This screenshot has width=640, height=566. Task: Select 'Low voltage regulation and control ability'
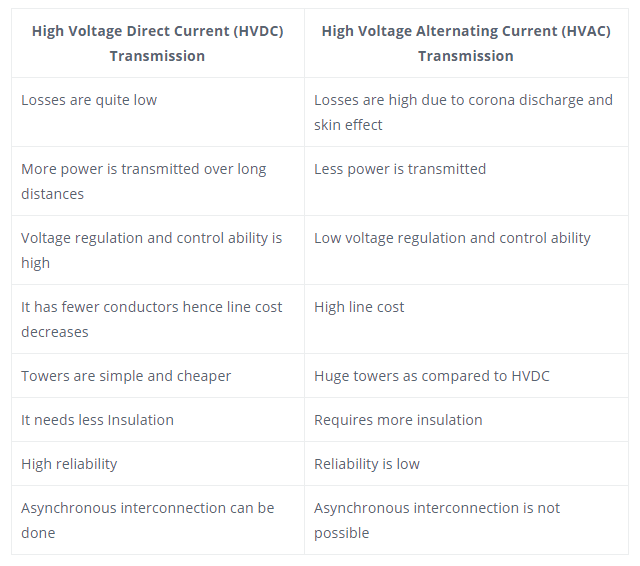(466, 250)
